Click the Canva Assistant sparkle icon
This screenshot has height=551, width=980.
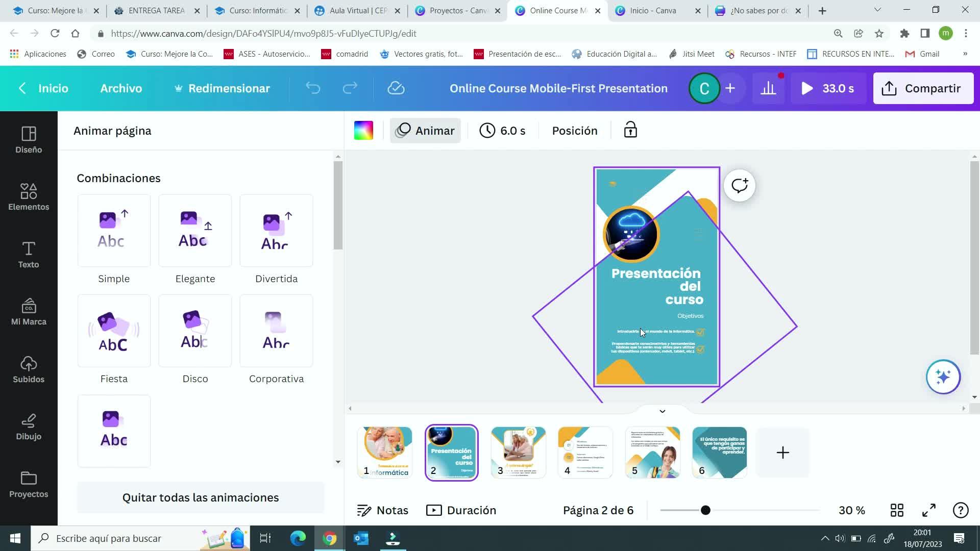coord(943,377)
